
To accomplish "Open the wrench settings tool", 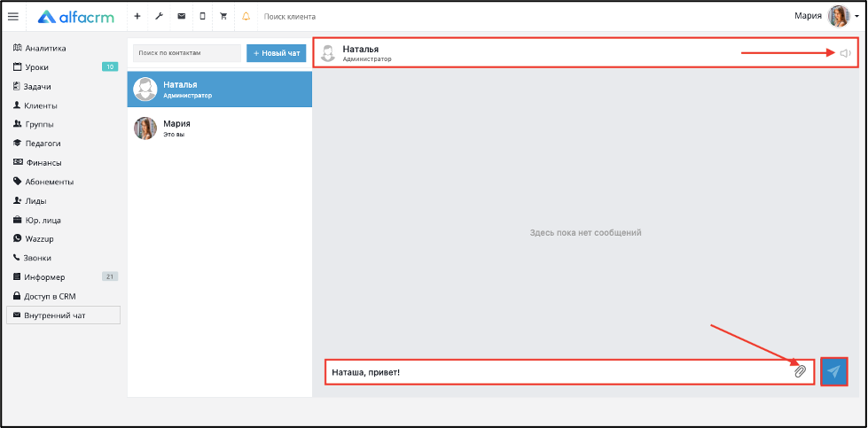I will click(159, 17).
